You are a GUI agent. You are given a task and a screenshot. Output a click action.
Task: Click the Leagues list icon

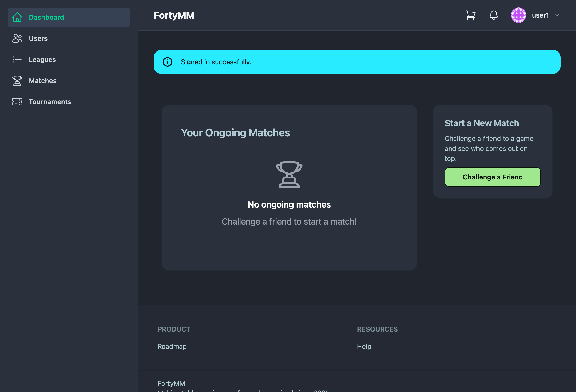coord(17,59)
